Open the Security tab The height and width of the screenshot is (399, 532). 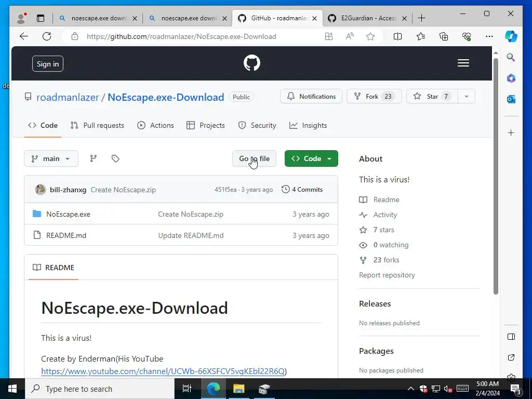[257, 125]
